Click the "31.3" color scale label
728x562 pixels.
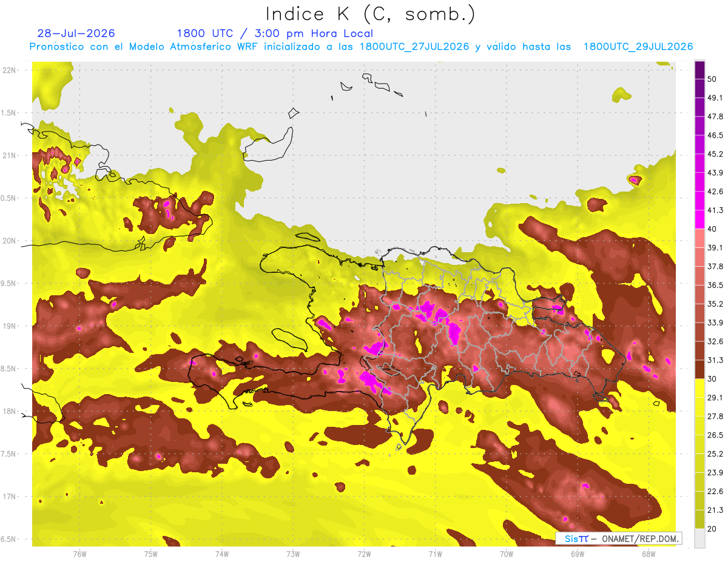pyautogui.click(x=715, y=360)
